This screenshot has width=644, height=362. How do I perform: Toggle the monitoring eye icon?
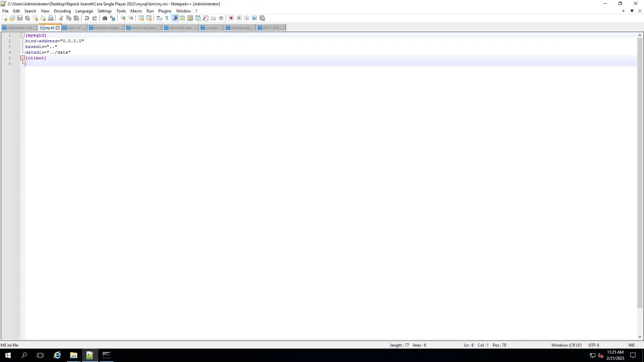coord(221,18)
